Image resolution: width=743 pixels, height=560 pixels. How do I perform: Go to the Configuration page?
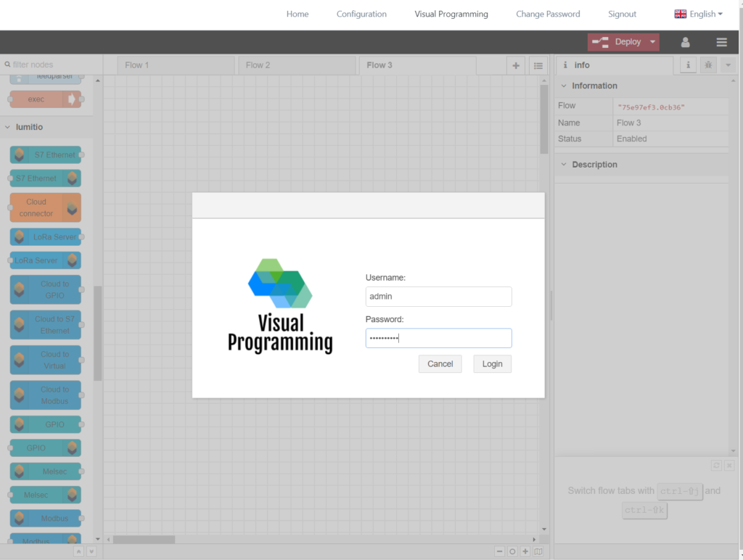pos(361,15)
